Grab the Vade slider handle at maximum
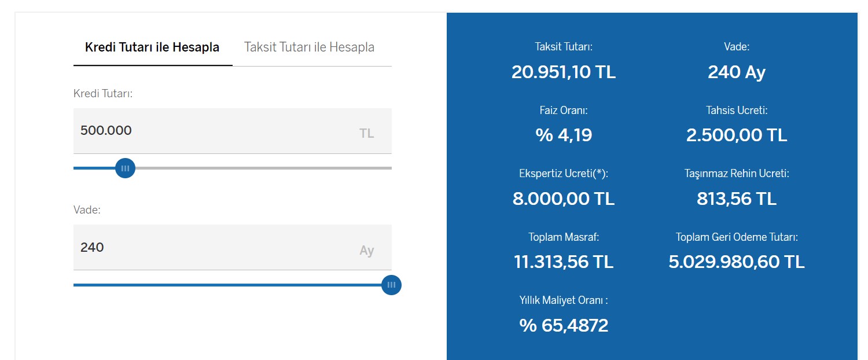 pos(392,285)
